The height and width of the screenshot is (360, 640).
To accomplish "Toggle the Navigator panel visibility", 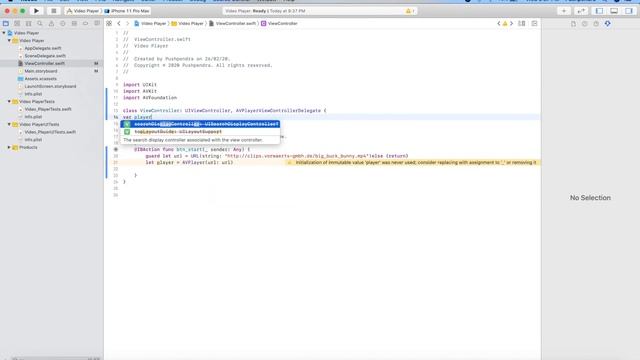I will pos(599,11).
